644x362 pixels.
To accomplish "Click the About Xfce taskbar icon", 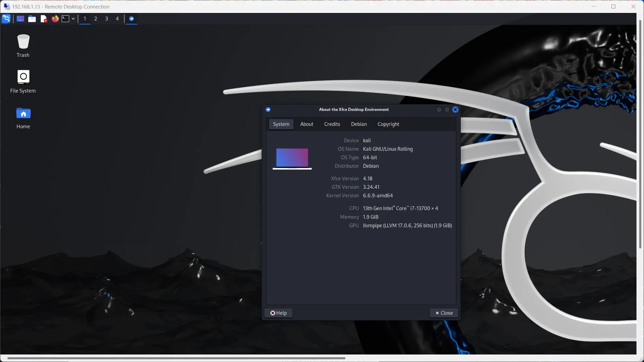I will click(x=131, y=19).
